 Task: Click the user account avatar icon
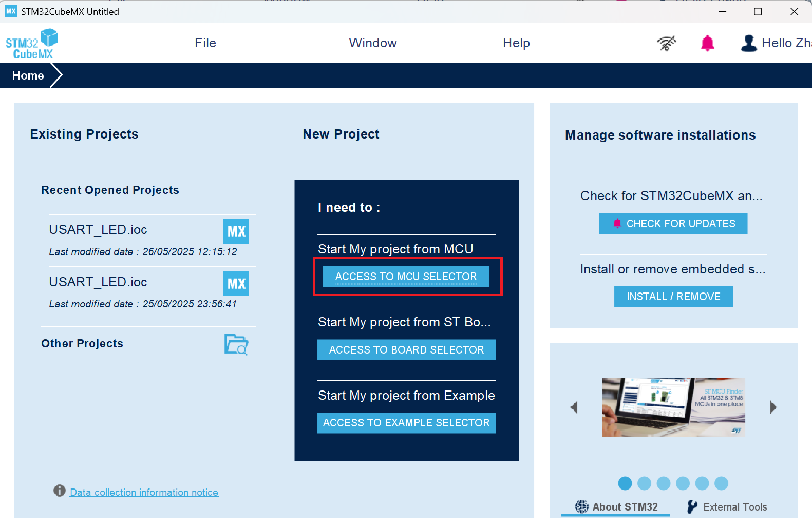point(749,43)
